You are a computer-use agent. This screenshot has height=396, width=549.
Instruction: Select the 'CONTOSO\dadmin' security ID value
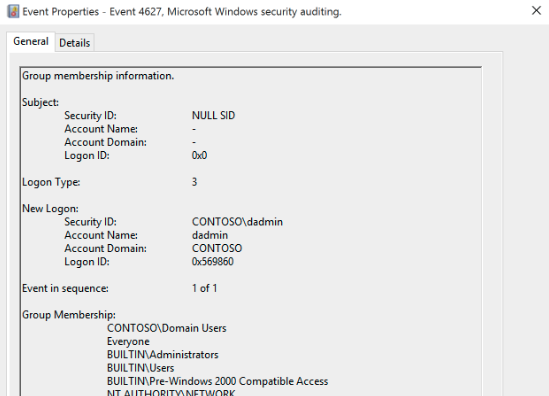point(237,222)
